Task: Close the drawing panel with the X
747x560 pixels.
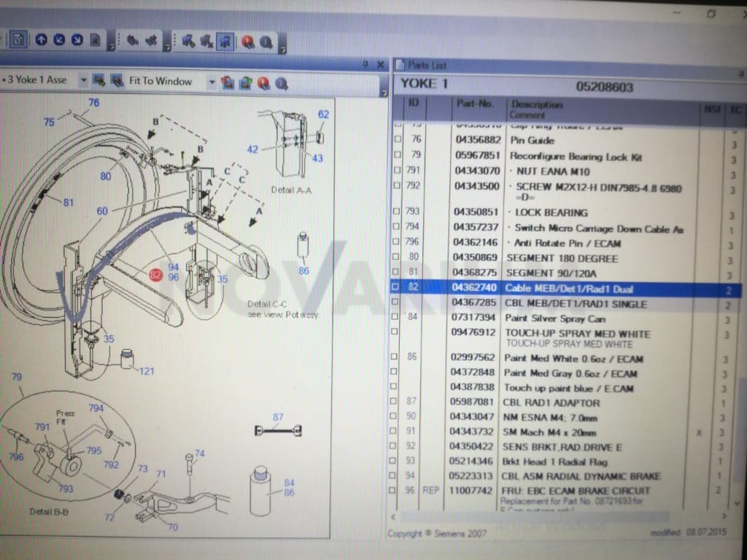Action: click(380, 64)
